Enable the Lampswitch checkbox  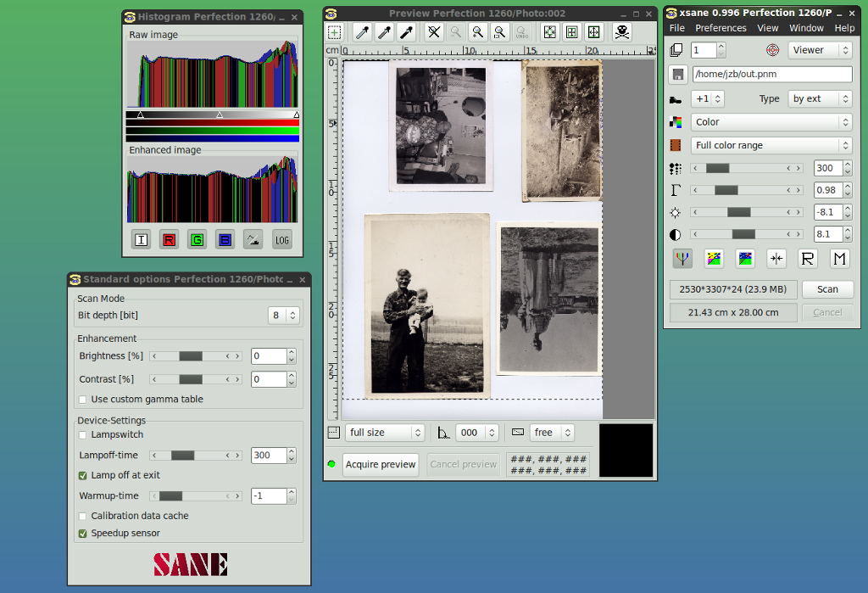[x=83, y=434]
